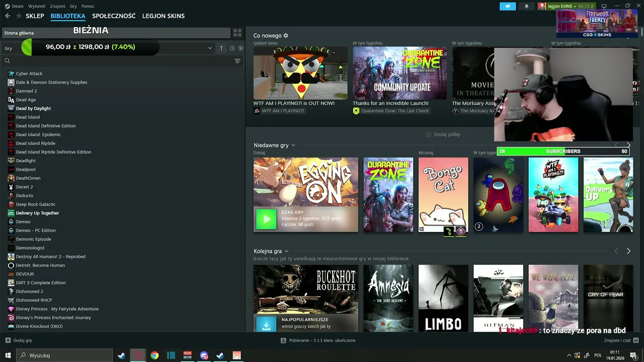The width and height of the screenshot is (644, 362).
Task: Open the SPOŁECZNOŚĆ tab
Action: [x=114, y=16]
